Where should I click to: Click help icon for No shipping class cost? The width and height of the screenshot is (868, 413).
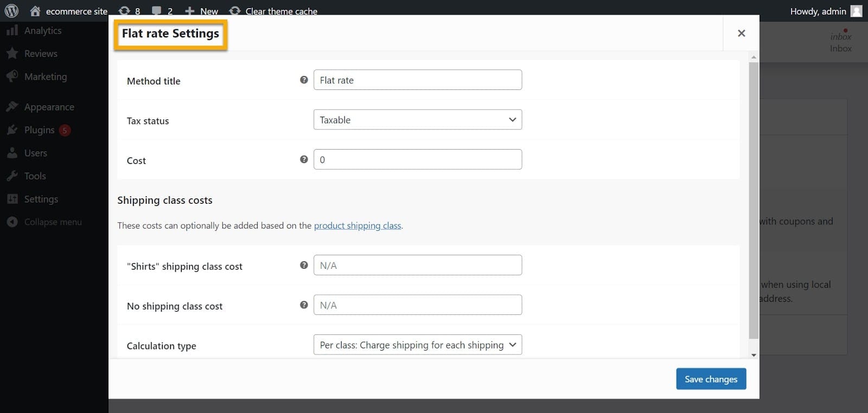[x=304, y=305]
